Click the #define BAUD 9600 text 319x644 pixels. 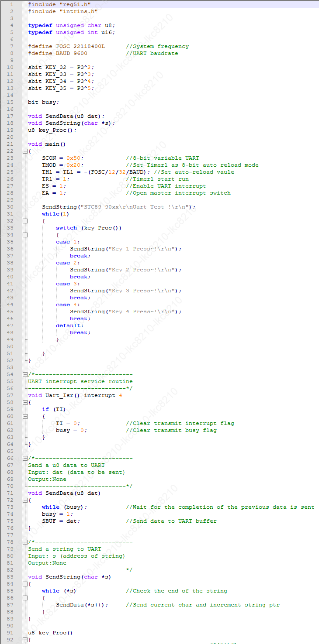tap(58, 53)
